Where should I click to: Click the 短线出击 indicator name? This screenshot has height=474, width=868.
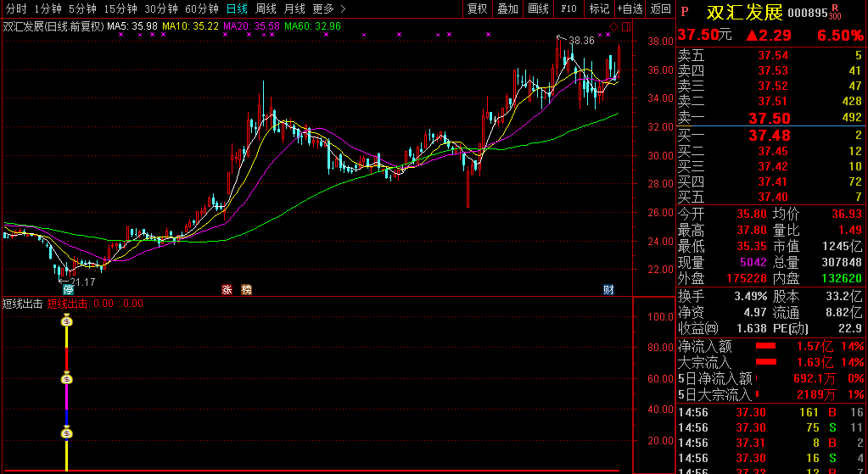(23, 304)
